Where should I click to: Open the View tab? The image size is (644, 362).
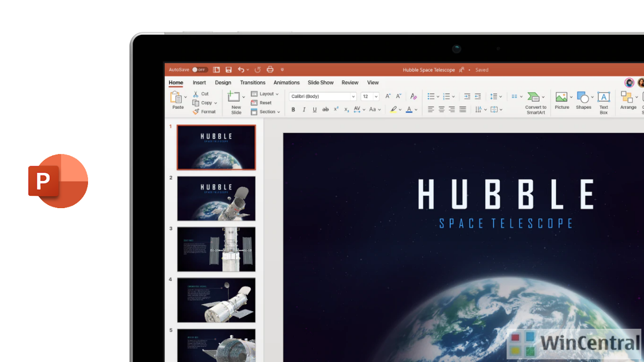[x=373, y=83]
